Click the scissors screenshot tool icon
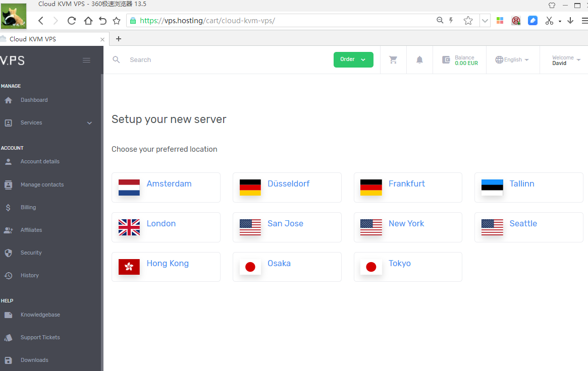588x371 pixels. (x=549, y=21)
